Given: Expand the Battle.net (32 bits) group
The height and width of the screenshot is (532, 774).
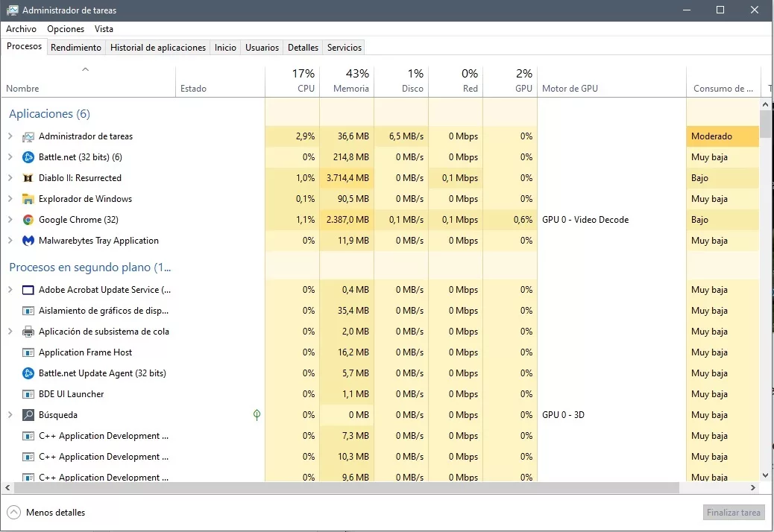Looking at the screenshot, I should pos(10,156).
